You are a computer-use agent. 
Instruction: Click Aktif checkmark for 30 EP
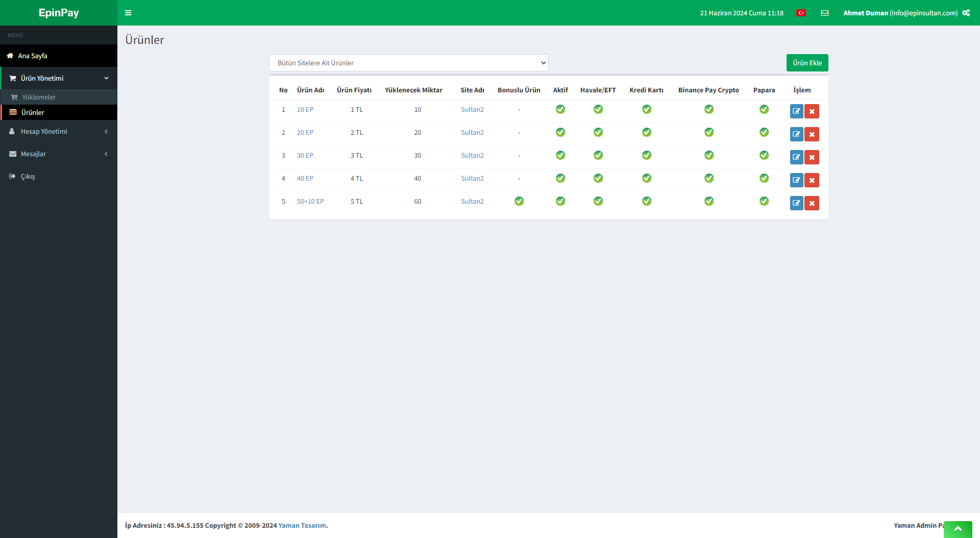(560, 155)
